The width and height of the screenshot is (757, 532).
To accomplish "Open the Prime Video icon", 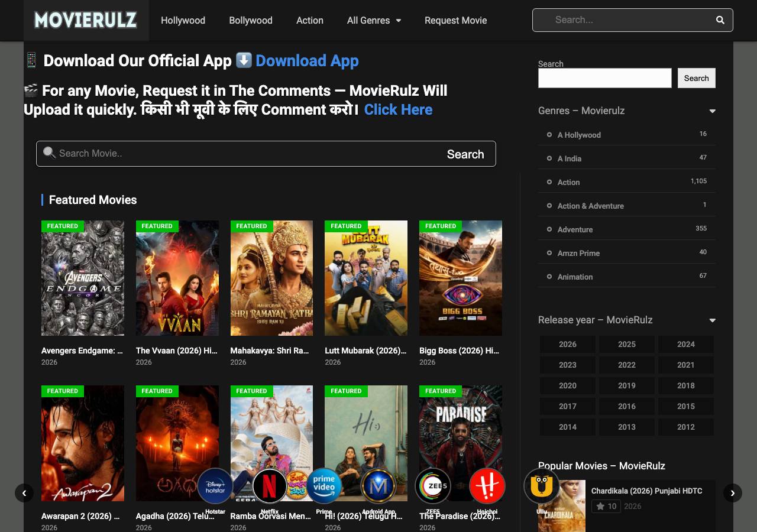I will (324, 486).
